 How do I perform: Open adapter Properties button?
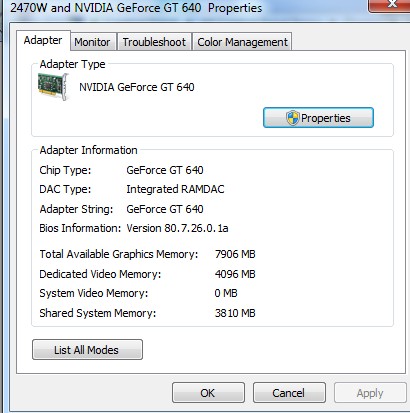pyautogui.click(x=318, y=118)
